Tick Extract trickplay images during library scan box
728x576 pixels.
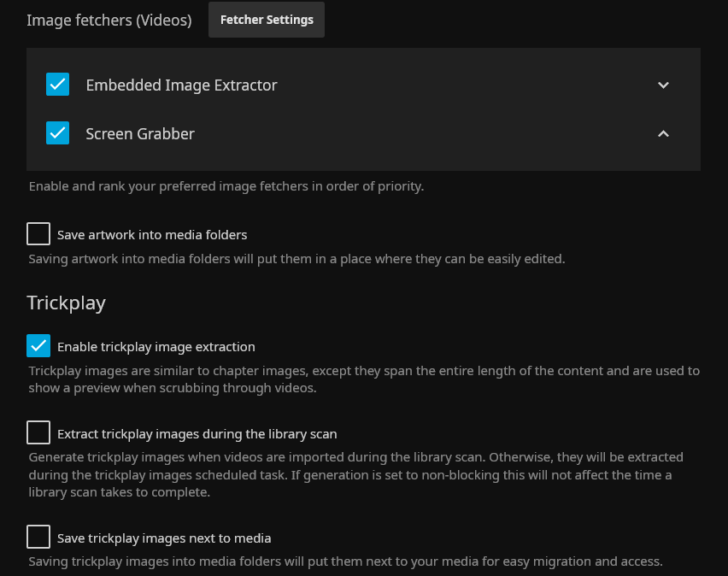pos(38,433)
